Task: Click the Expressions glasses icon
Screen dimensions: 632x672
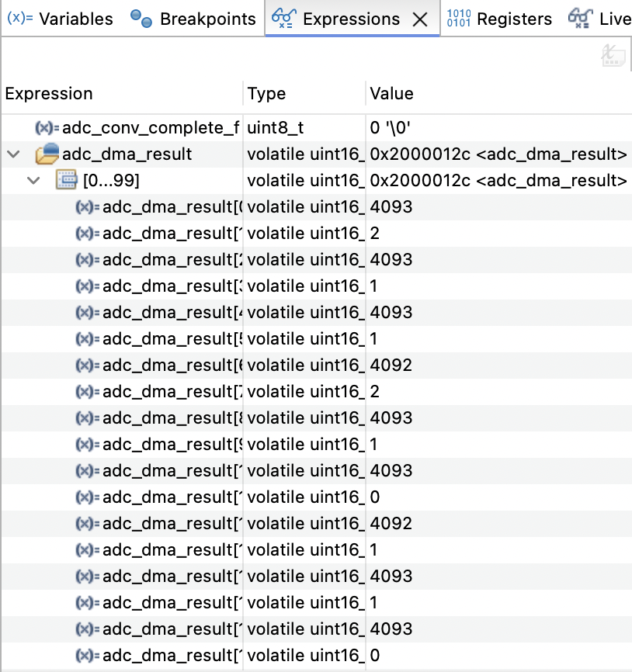Action: pos(284,19)
